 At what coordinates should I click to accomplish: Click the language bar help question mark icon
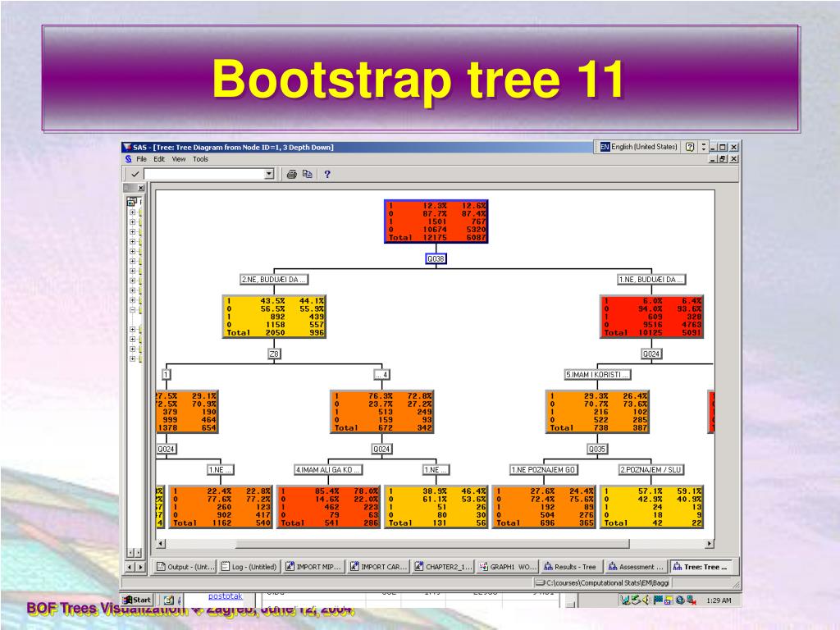(x=690, y=147)
